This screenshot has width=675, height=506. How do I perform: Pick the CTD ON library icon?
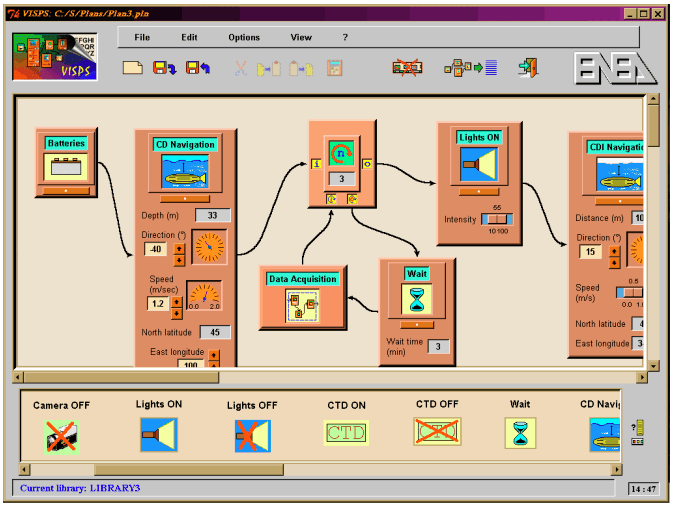click(346, 432)
